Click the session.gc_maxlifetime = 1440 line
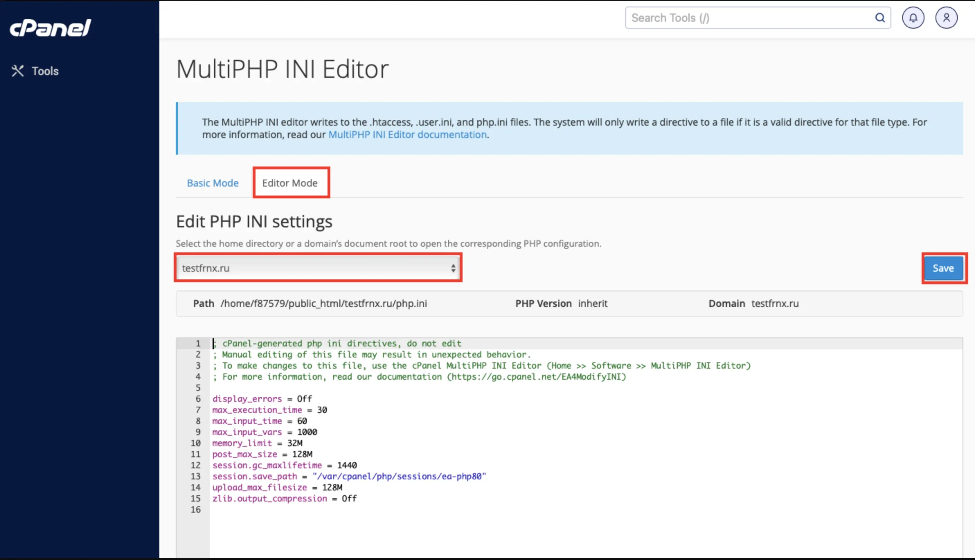 [285, 466]
